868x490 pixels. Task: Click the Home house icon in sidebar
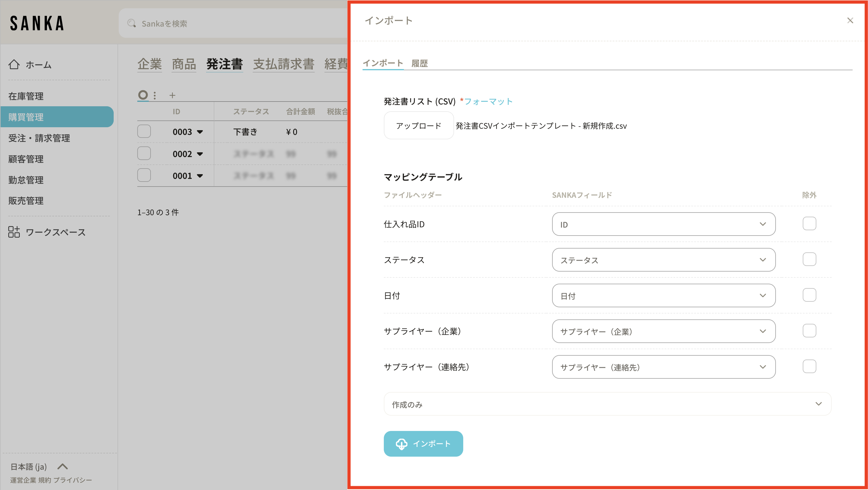[14, 64]
